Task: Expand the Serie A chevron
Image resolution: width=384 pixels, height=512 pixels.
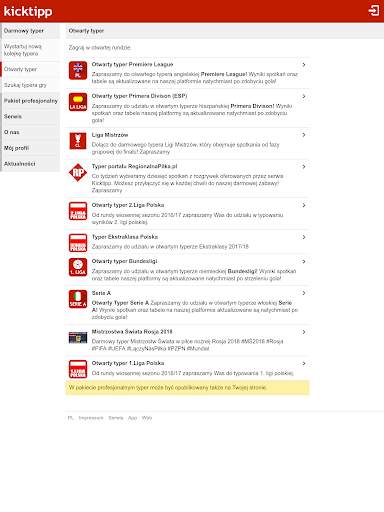Action: [304, 293]
